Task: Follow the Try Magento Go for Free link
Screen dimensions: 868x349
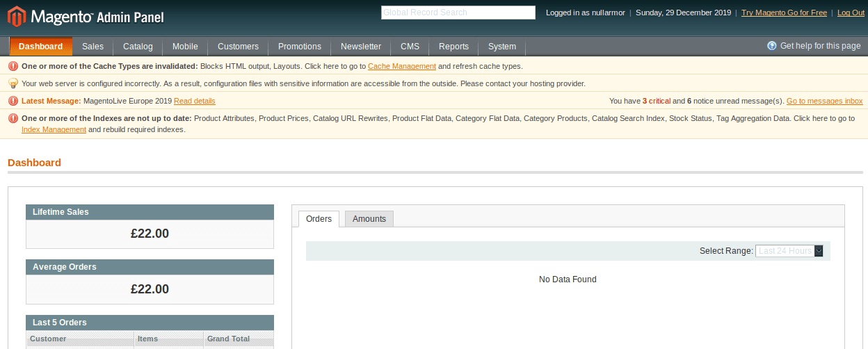Action: pyautogui.click(x=784, y=13)
